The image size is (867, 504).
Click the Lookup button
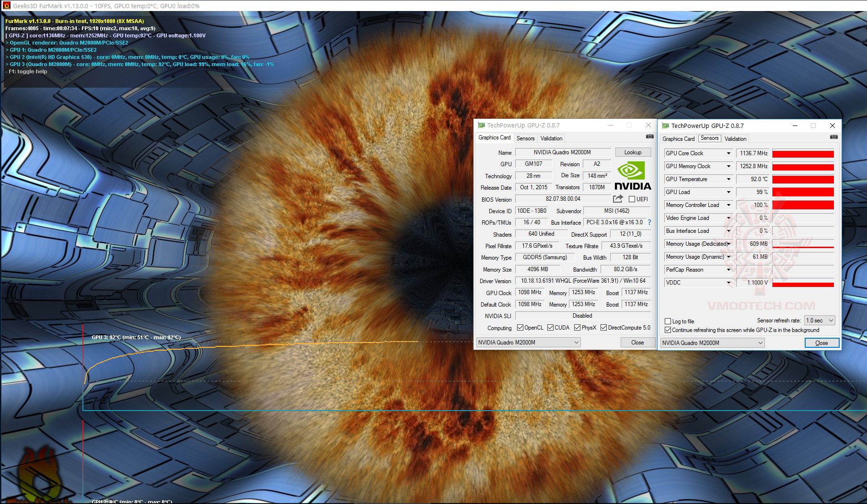[x=633, y=152]
